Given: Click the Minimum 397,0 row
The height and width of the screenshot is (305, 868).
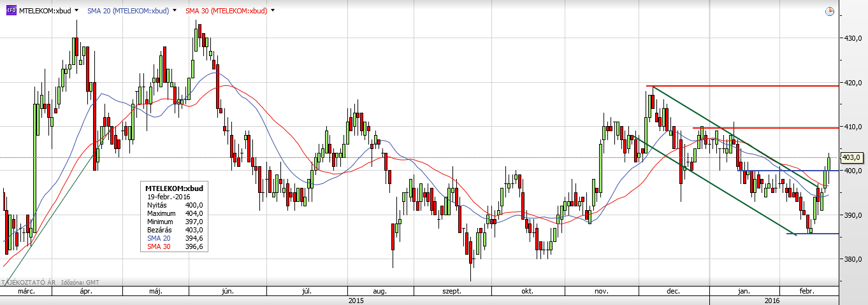Looking at the screenshot, I should click(175, 222).
